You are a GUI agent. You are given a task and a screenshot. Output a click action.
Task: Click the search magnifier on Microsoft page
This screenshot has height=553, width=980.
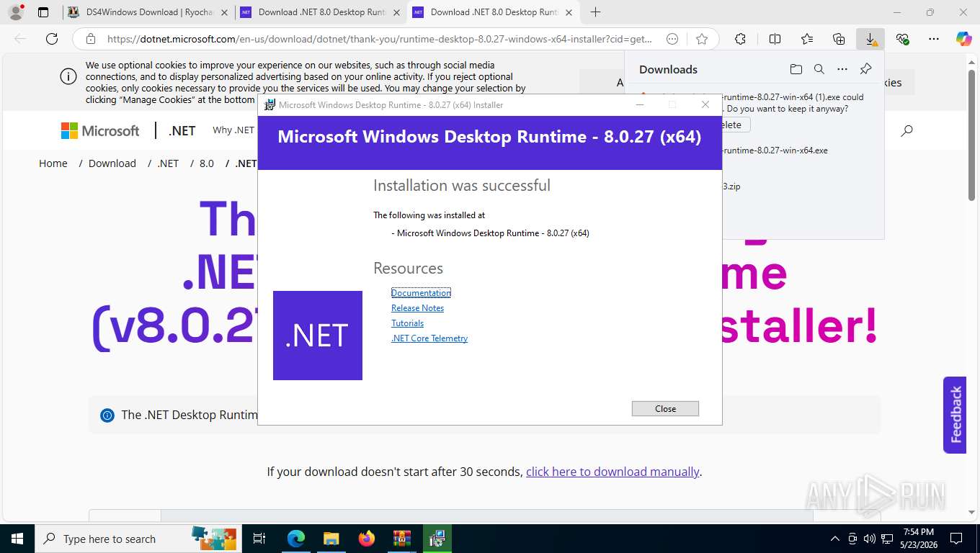(x=907, y=130)
